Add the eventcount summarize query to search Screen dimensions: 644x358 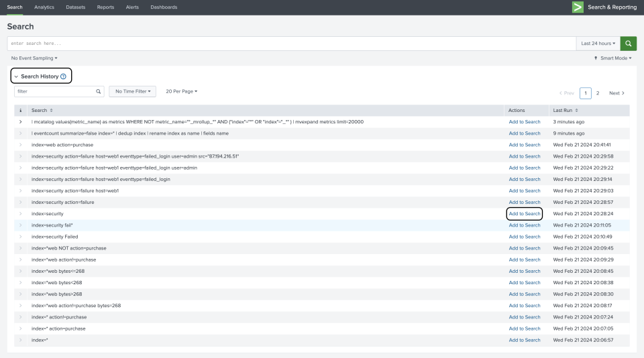click(525, 133)
